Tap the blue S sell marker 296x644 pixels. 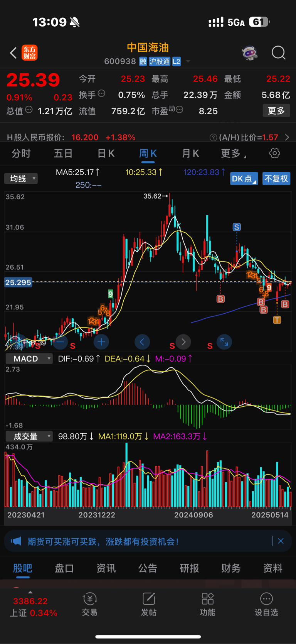tap(237, 227)
